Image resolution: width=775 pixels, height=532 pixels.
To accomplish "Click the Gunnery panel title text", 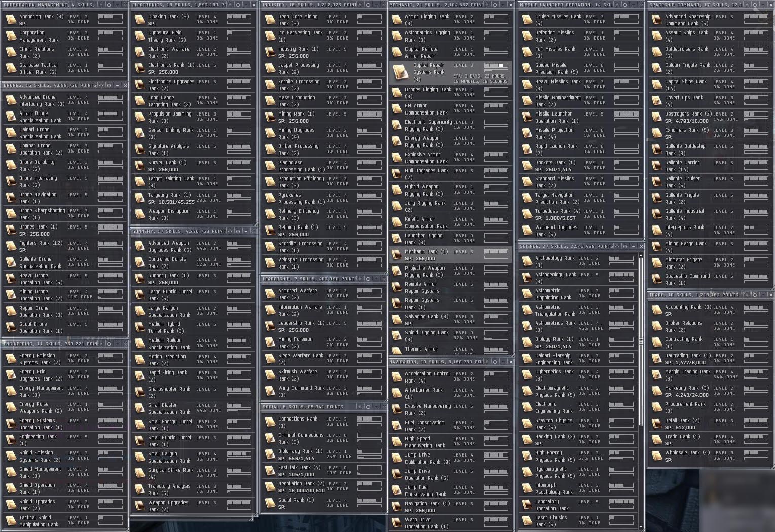I will pyautogui.click(x=179, y=231).
